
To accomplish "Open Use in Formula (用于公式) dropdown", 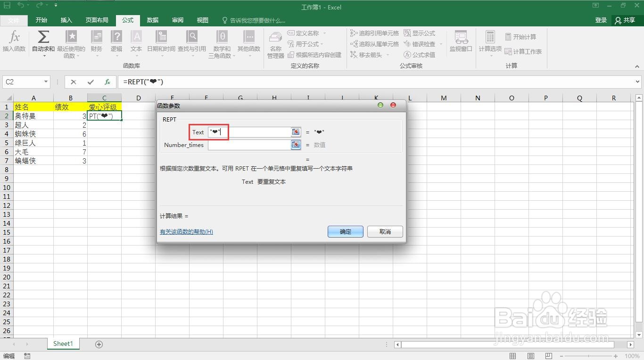I will click(322, 44).
